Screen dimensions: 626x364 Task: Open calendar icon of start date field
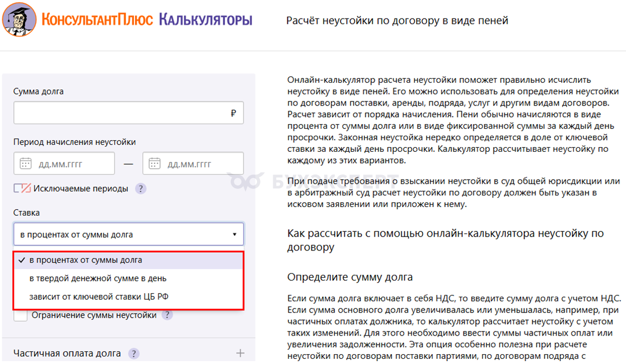(x=26, y=163)
